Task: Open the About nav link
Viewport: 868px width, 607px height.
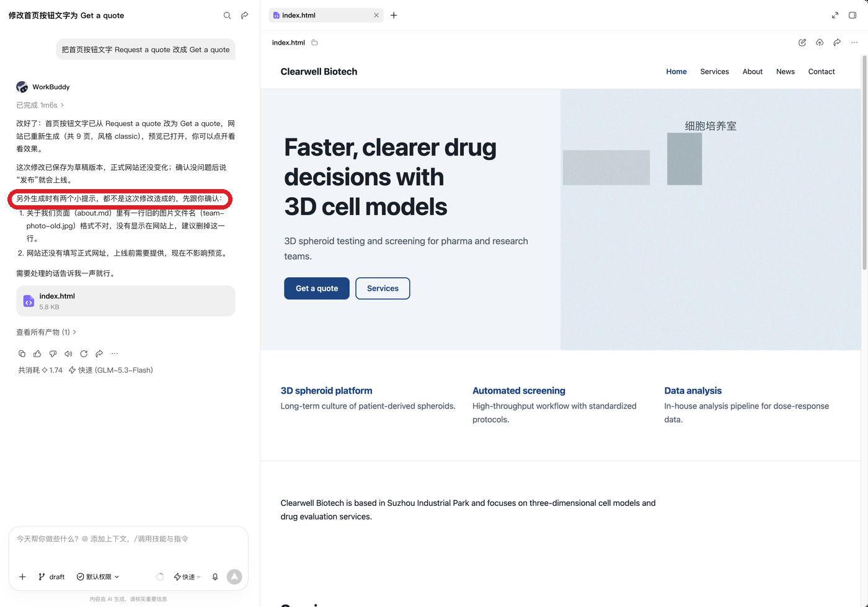Action: (x=753, y=71)
